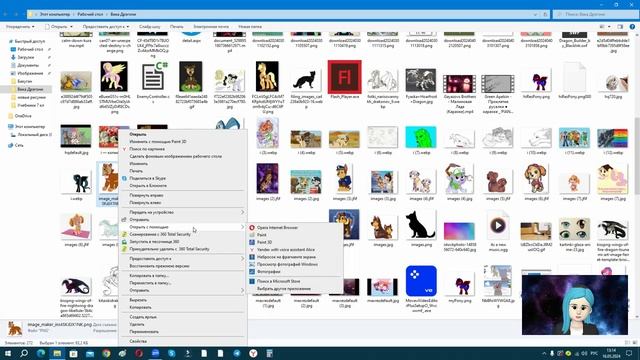Expand Передать на устройство submenu
This screenshot has height=360, width=640.
coord(183,212)
